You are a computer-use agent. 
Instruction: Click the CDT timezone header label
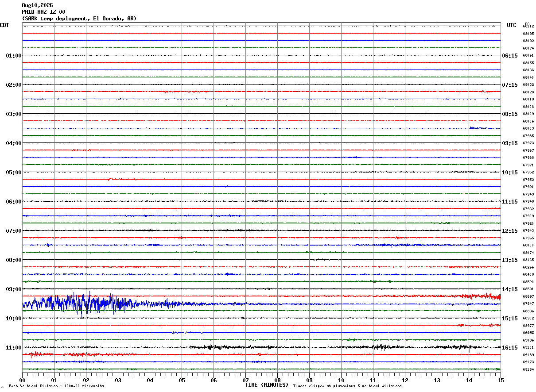4,25
